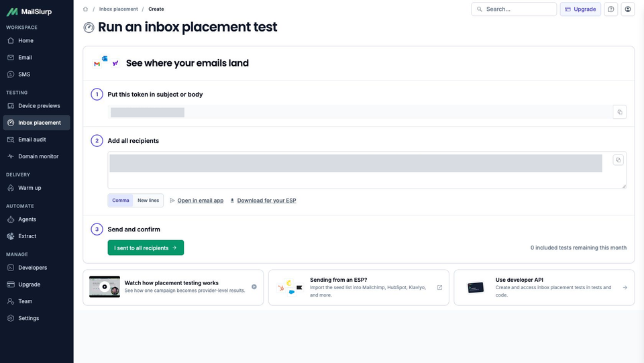Click the home breadcrumb icon
Viewport: 644px width, 363px height.
(x=85, y=9)
